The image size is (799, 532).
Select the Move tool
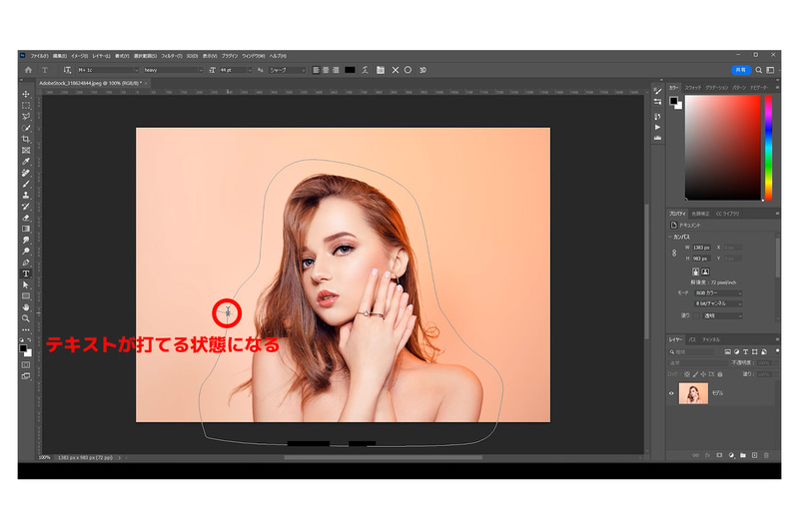click(x=26, y=94)
